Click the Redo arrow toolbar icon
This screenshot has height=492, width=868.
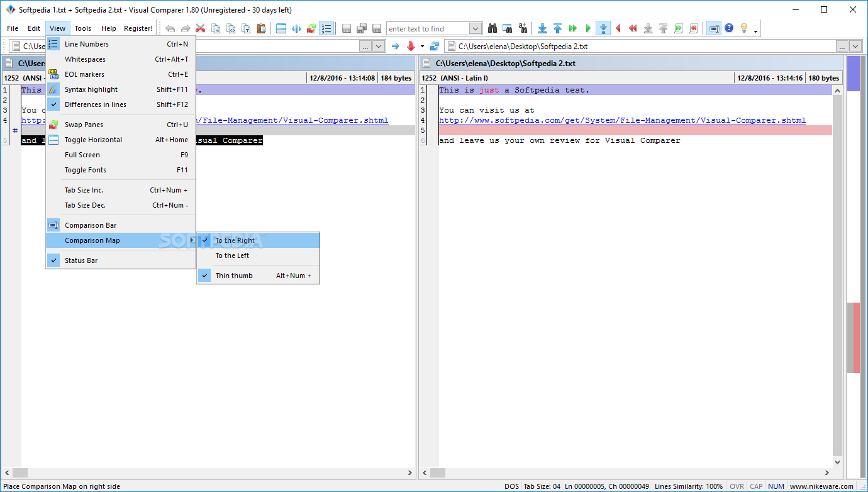pos(186,28)
